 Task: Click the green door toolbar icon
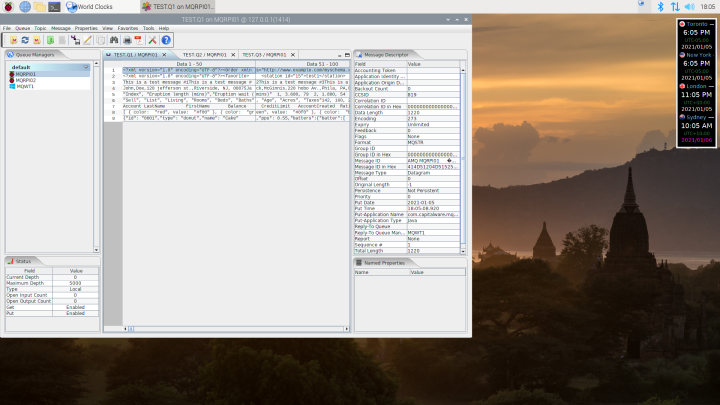pyautogui.click(x=50, y=40)
